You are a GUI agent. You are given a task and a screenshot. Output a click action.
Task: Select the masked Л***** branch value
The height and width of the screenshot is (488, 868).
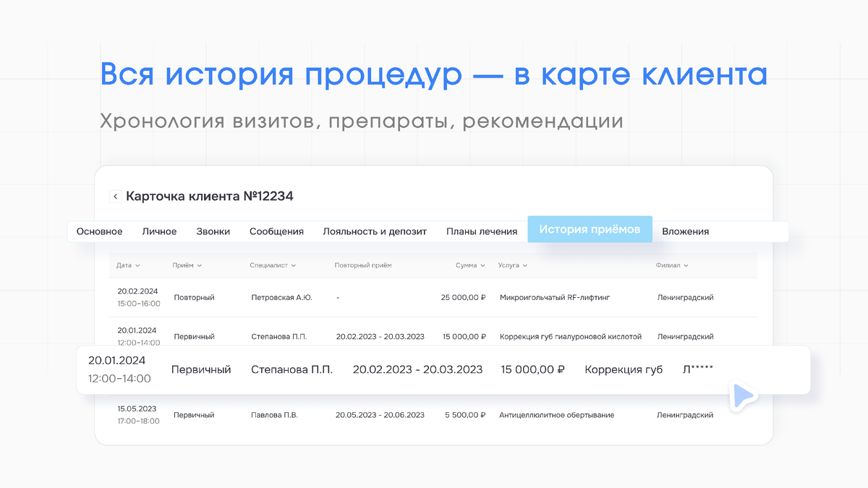[698, 369]
